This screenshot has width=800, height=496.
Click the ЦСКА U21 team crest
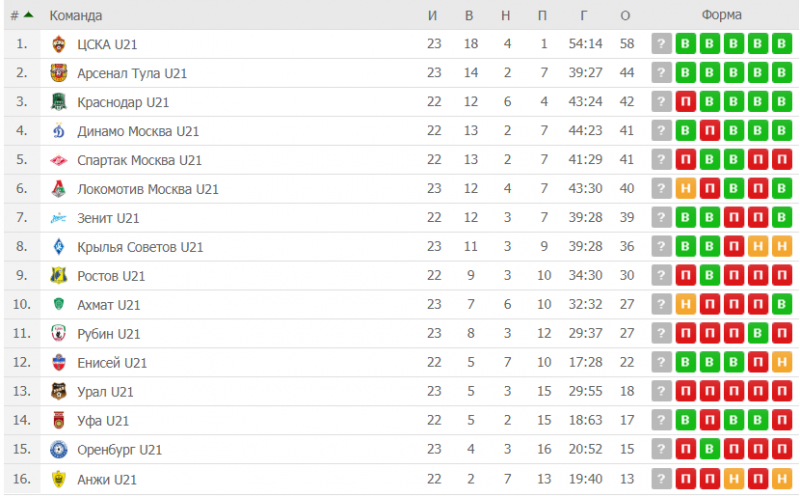pyautogui.click(x=59, y=44)
